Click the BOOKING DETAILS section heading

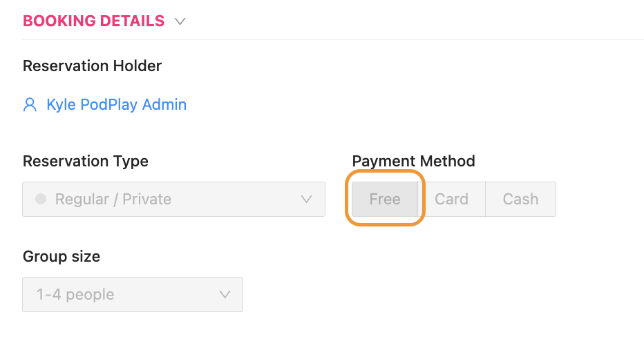[93, 21]
